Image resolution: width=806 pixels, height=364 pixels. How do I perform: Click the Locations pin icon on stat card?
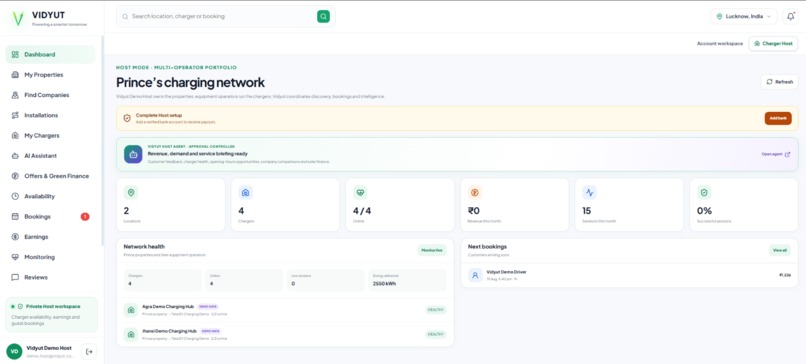click(131, 193)
